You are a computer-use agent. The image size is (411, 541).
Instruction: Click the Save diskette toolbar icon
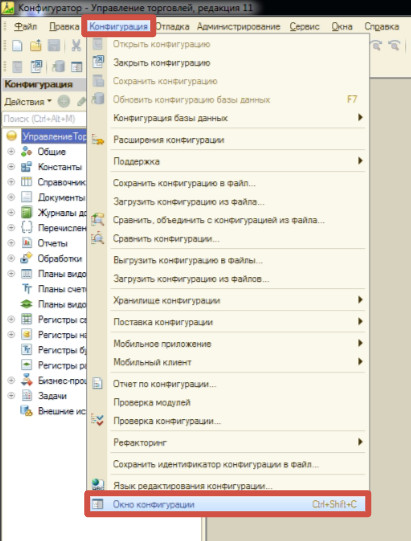point(54,46)
